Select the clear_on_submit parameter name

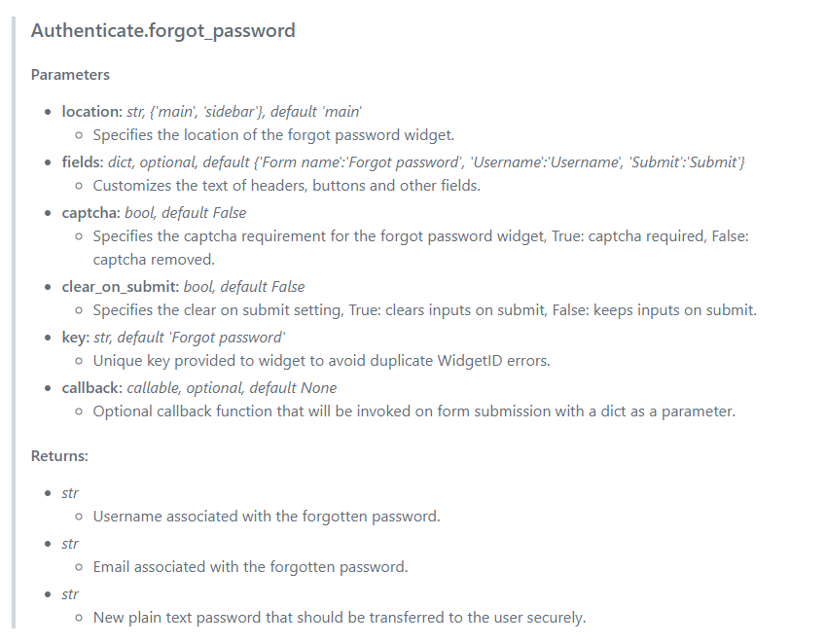pos(120,287)
